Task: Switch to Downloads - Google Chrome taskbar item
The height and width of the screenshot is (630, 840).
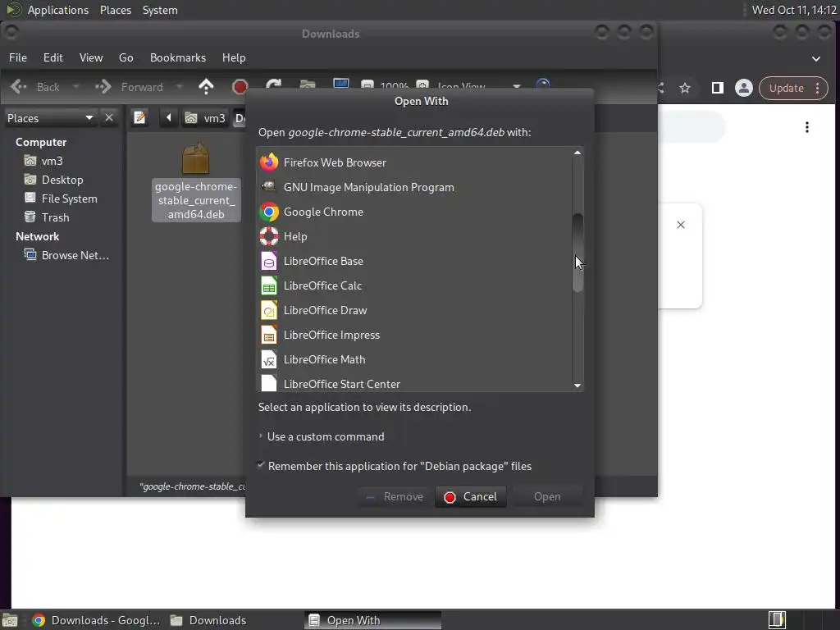Action: coord(97,620)
